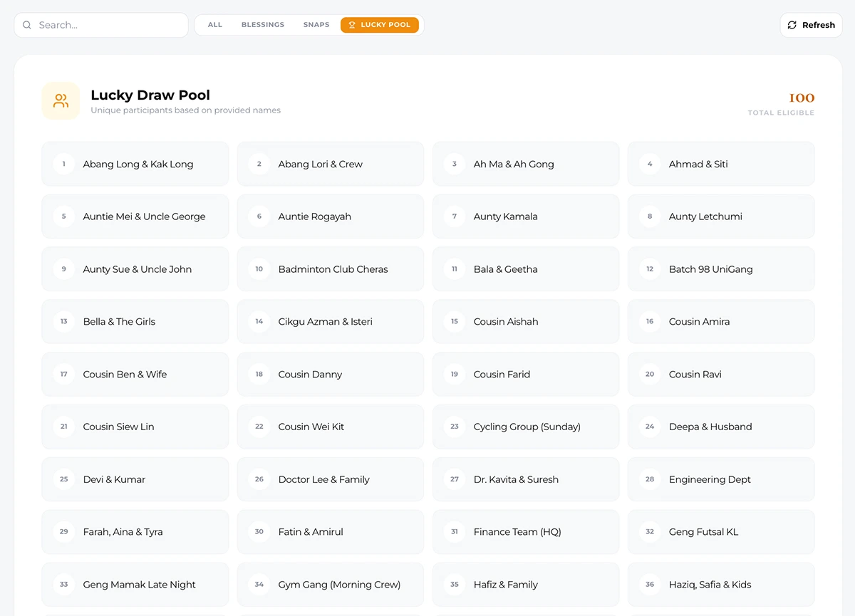Switch to the Snaps tab
Screen dimensions: 855x616
click(x=316, y=25)
